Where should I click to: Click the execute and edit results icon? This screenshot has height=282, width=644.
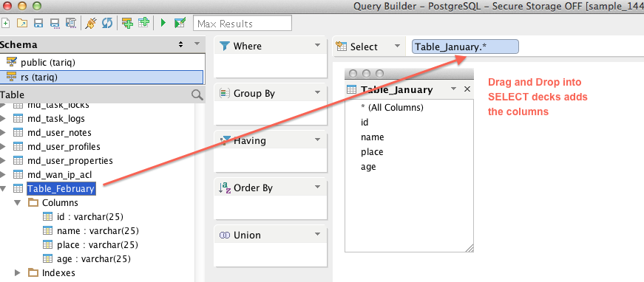[180, 23]
